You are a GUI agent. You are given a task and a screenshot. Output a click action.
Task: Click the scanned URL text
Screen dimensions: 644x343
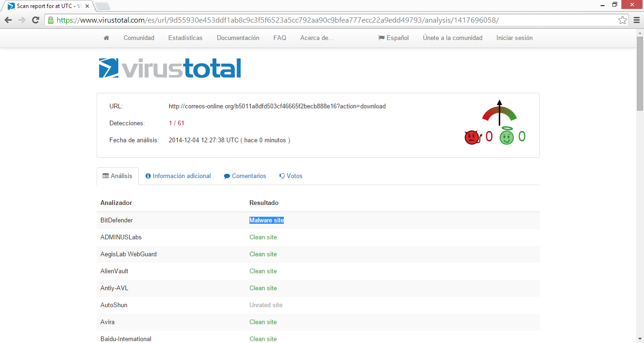point(277,106)
